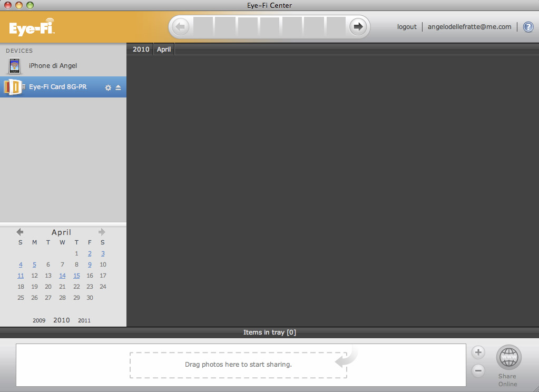Viewport: 539px width, 392px height.
Task: Open April 15 in the calendar
Action: (76, 276)
